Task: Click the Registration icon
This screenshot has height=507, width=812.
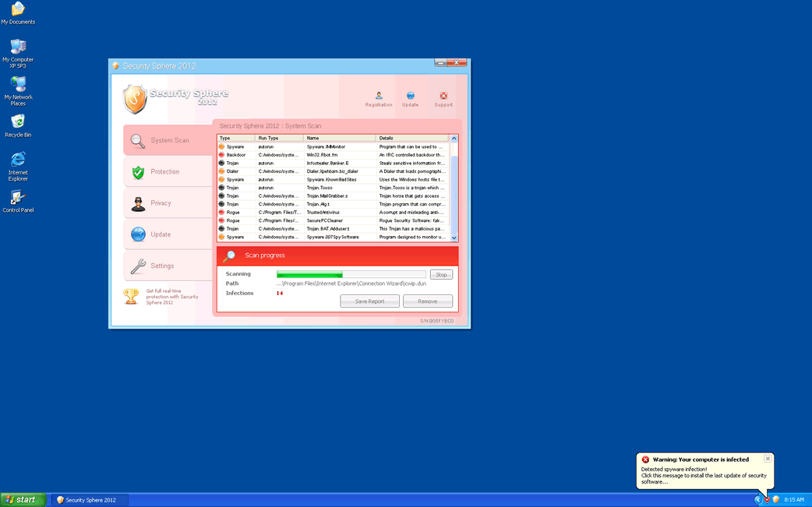Action: [379, 95]
